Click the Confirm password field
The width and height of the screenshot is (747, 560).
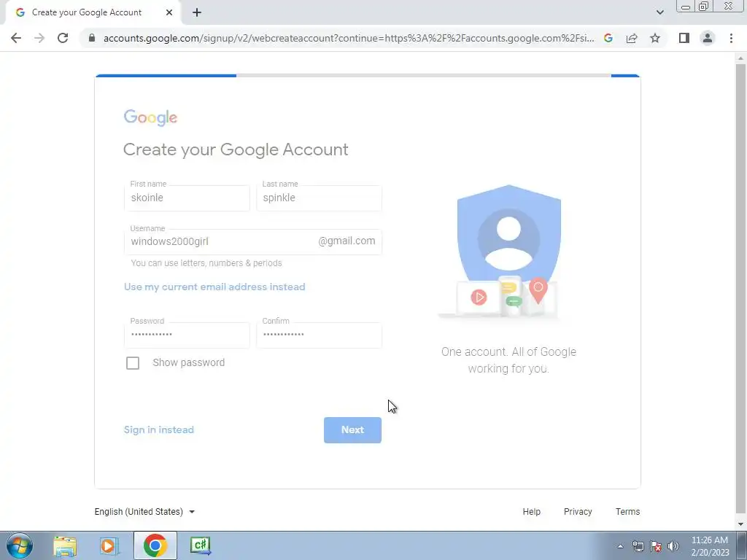[319, 335]
